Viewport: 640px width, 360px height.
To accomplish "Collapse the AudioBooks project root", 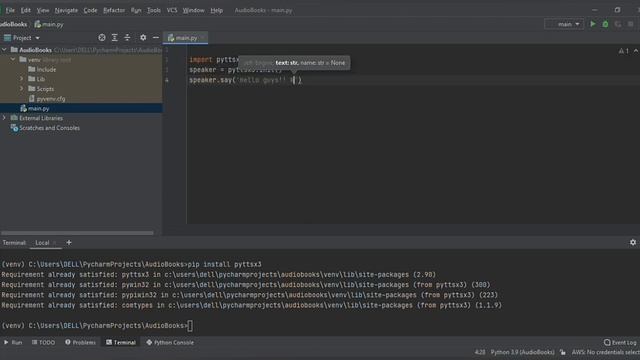I will [x=4, y=50].
